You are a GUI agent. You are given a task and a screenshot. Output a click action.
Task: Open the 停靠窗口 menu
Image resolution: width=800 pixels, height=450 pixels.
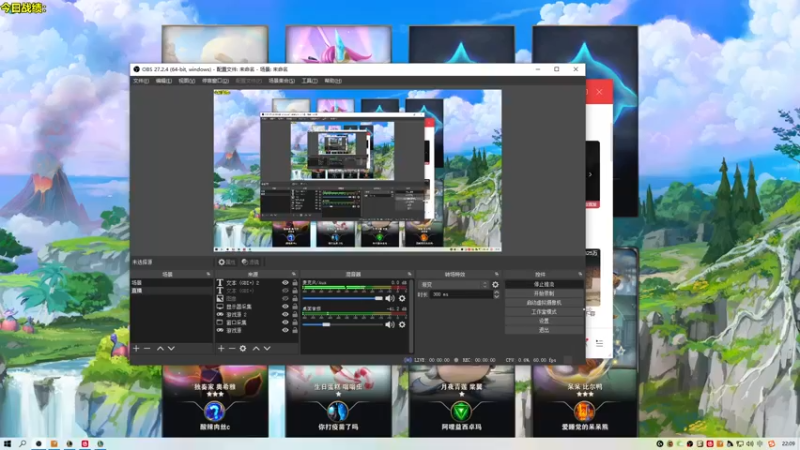coord(215,81)
